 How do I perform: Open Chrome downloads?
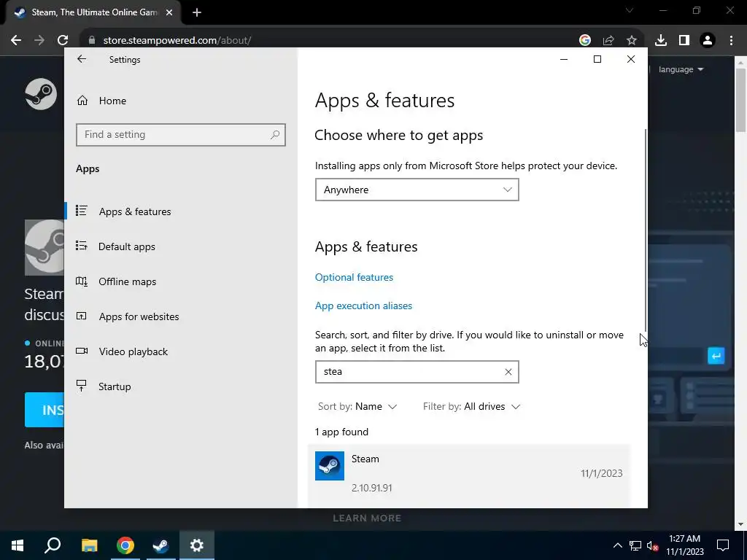661,41
